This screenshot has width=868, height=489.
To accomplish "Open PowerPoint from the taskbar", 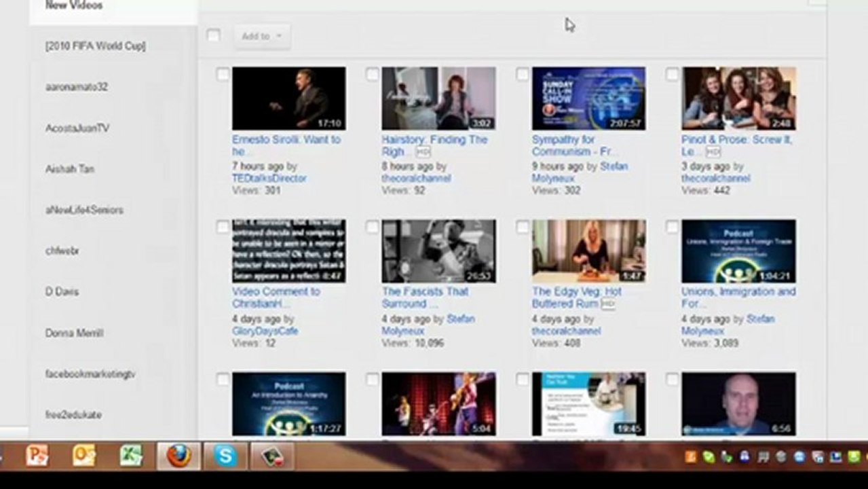I will click(37, 455).
